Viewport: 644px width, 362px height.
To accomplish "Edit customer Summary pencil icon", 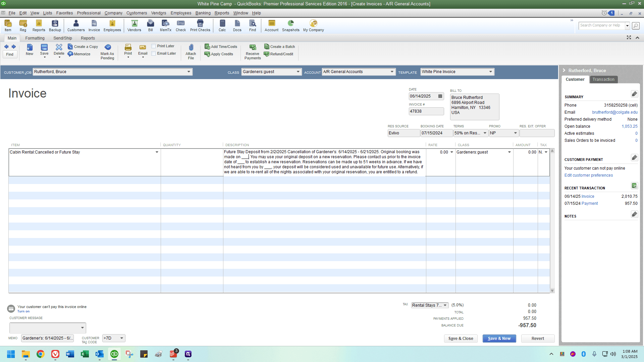I will pos(634,94).
